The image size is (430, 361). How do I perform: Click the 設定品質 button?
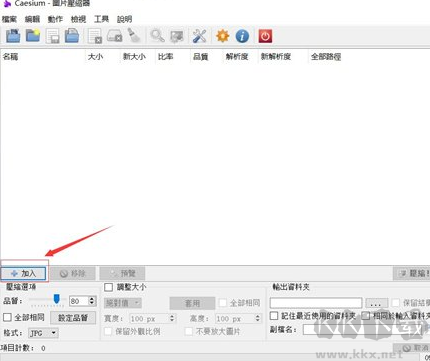click(73, 318)
